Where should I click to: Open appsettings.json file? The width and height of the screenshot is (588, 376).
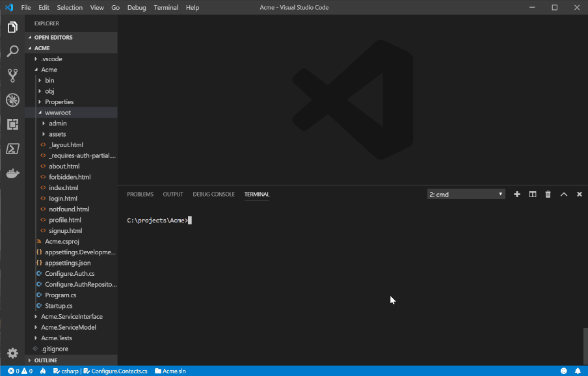click(x=72, y=263)
